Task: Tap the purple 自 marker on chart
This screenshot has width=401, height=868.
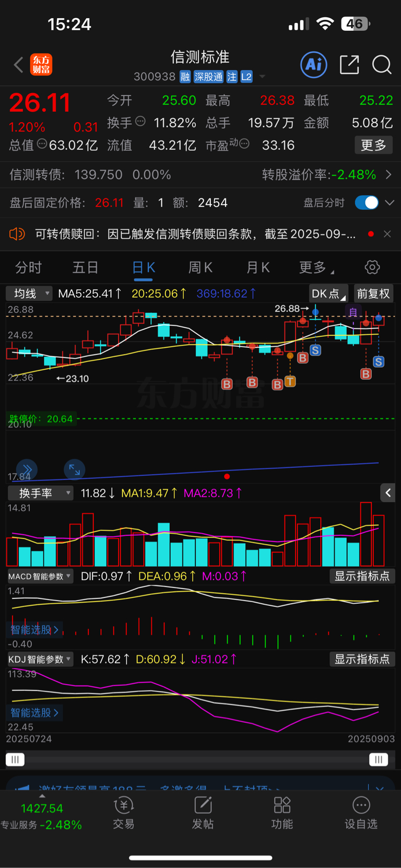Action: coord(353,312)
